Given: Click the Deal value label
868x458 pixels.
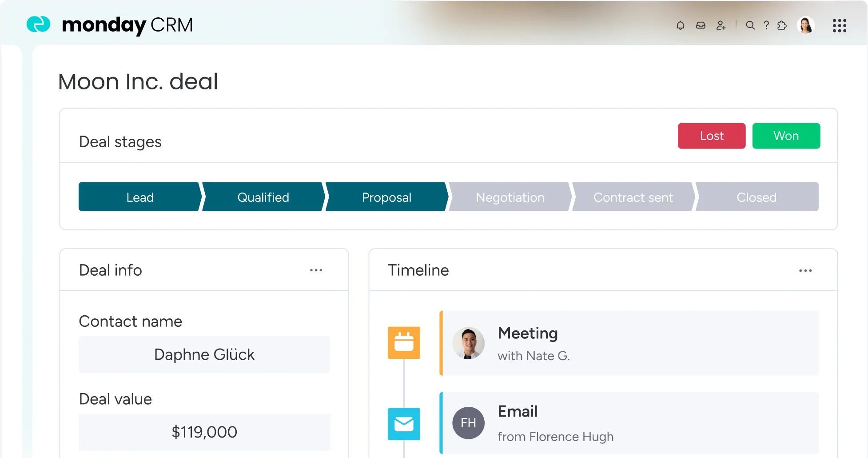Looking at the screenshot, I should tap(115, 399).
